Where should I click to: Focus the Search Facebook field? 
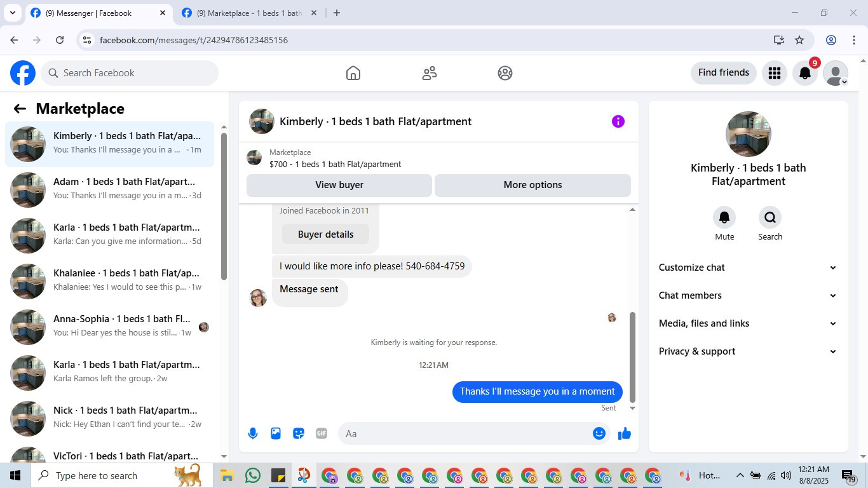click(130, 73)
